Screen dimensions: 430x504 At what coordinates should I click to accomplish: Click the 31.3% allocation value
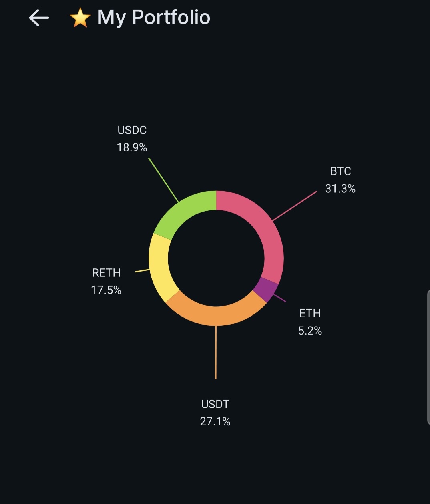[x=340, y=189]
